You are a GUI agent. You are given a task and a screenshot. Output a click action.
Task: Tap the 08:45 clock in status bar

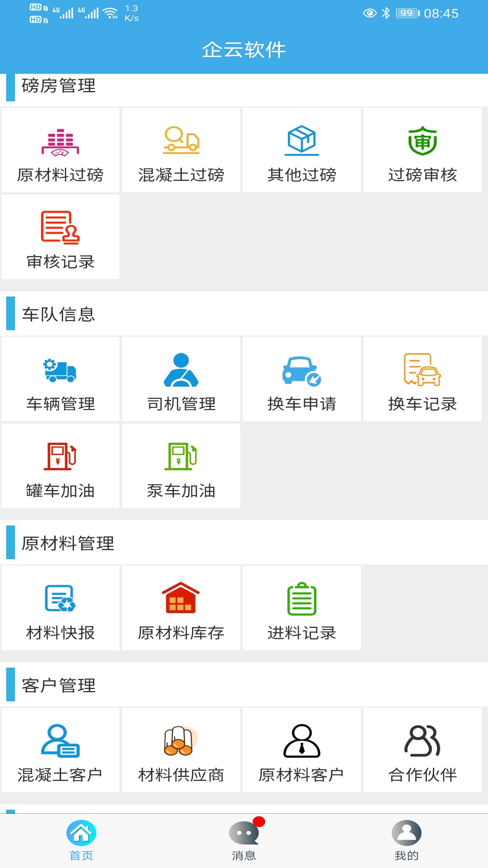click(441, 14)
